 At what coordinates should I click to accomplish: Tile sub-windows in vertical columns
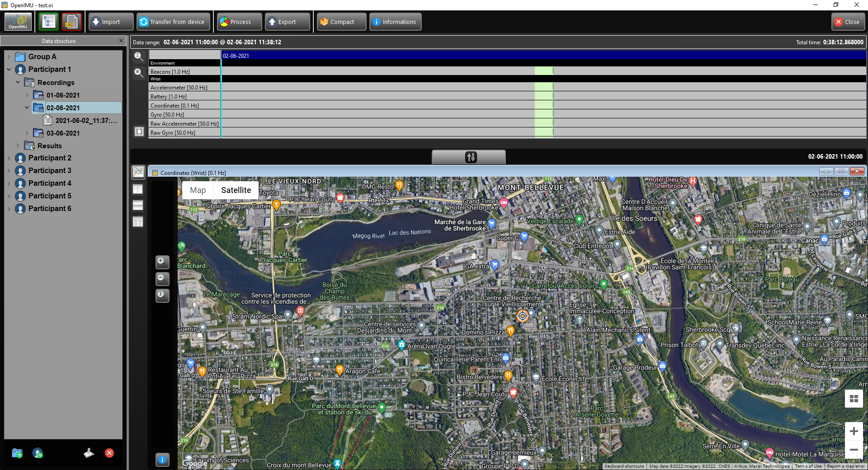point(138,189)
